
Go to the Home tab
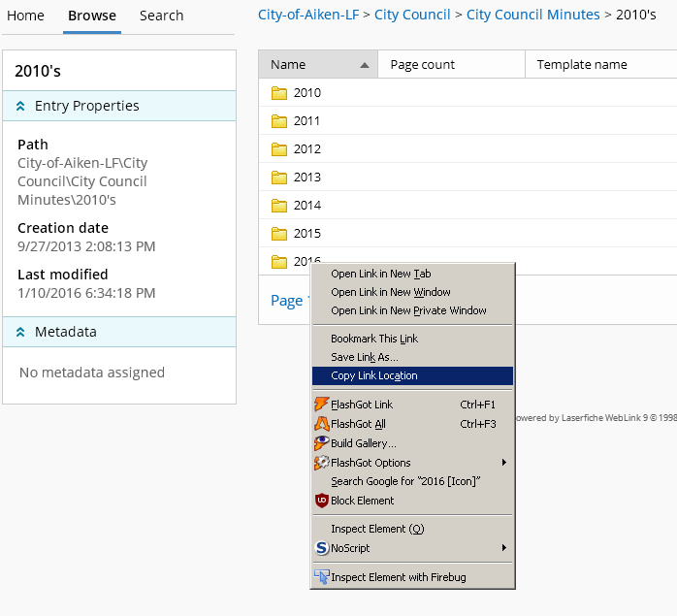(x=25, y=16)
